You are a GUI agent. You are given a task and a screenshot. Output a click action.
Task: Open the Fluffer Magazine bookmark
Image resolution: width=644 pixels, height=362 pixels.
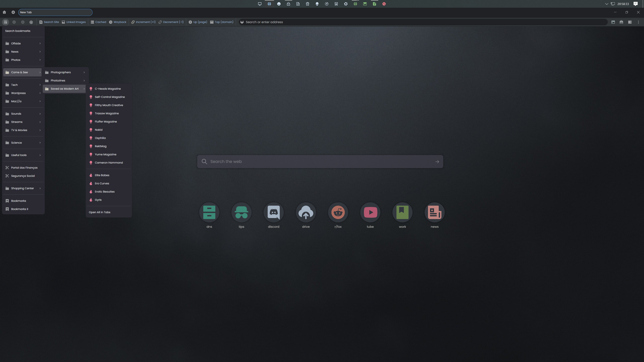pyautogui.click(x=106, y=122)
